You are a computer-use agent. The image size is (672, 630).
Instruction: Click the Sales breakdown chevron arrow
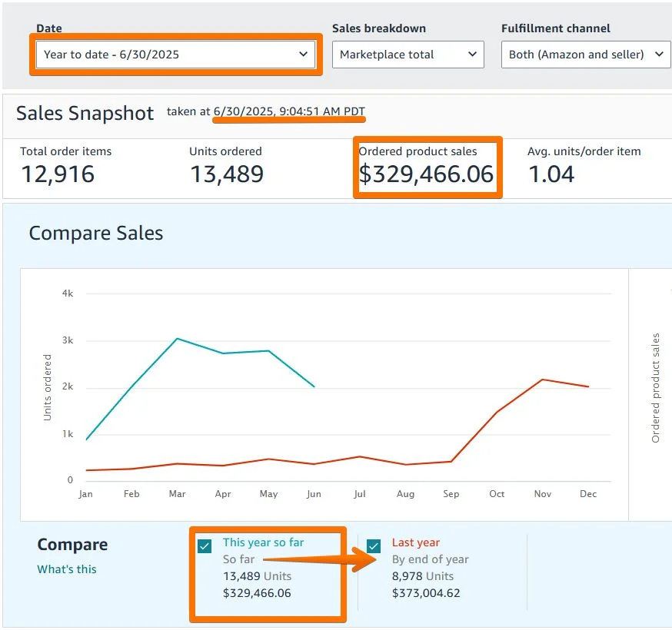[472, 55]
